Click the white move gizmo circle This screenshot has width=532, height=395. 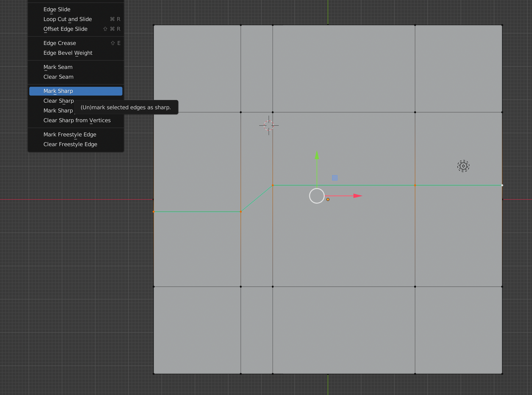[317, 196]
